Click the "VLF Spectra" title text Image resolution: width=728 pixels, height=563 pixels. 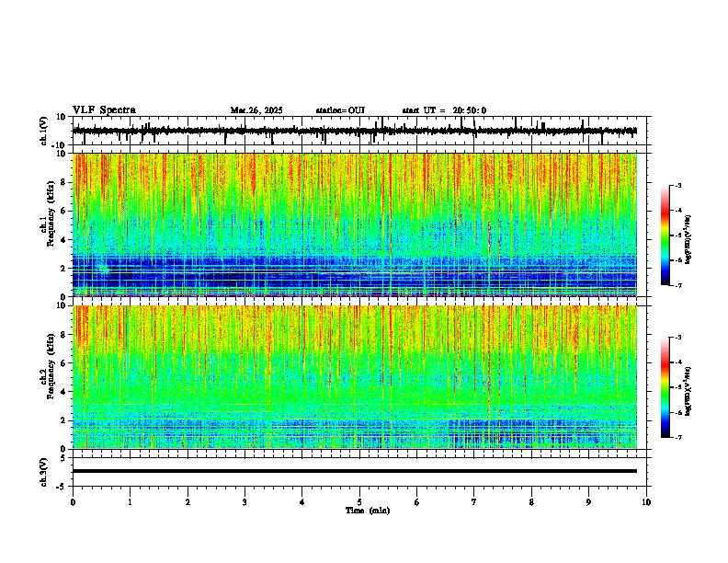pyautogui.click(x=104, y=110)
